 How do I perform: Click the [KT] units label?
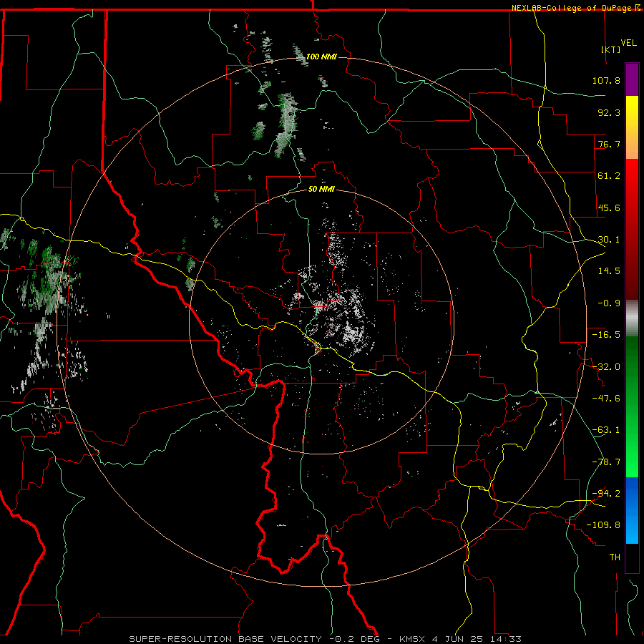coord(611,49)
